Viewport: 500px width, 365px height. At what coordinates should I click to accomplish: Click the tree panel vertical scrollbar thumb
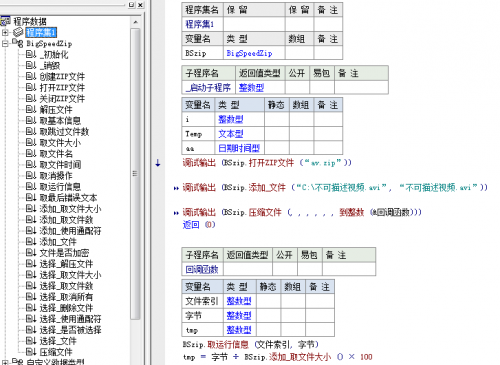pyautogui.click(x=135, y=173)
